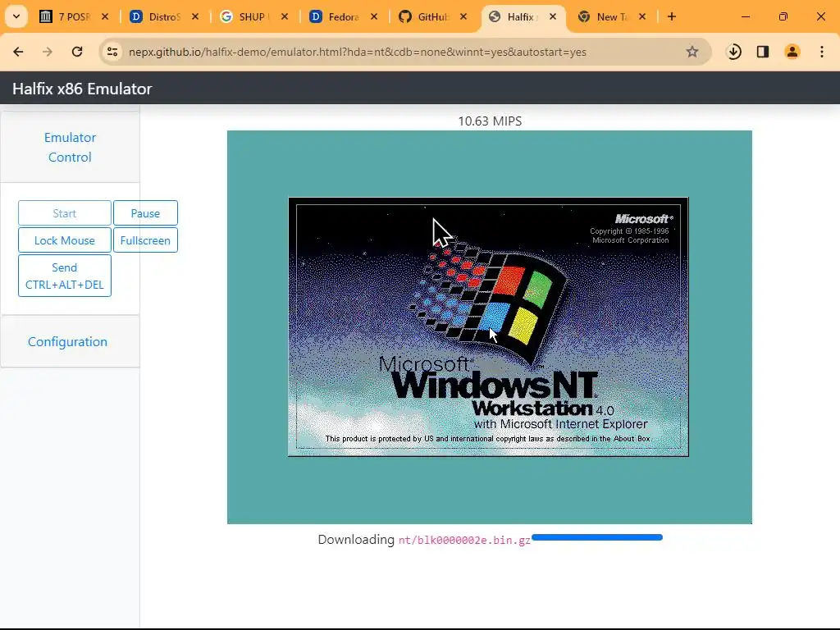Screen dimensions: 840x630
Task: Close the Fedora tab
Action: [374, 16]
